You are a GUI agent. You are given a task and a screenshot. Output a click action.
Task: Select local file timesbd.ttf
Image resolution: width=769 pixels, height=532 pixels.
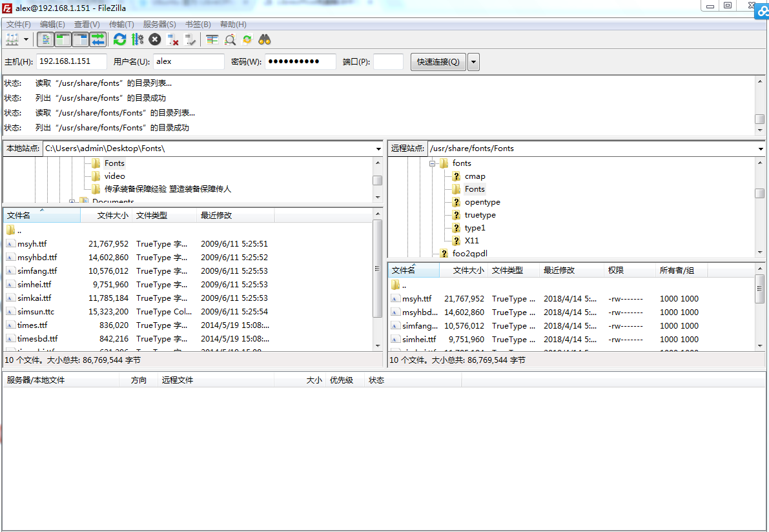coord(37,339)
